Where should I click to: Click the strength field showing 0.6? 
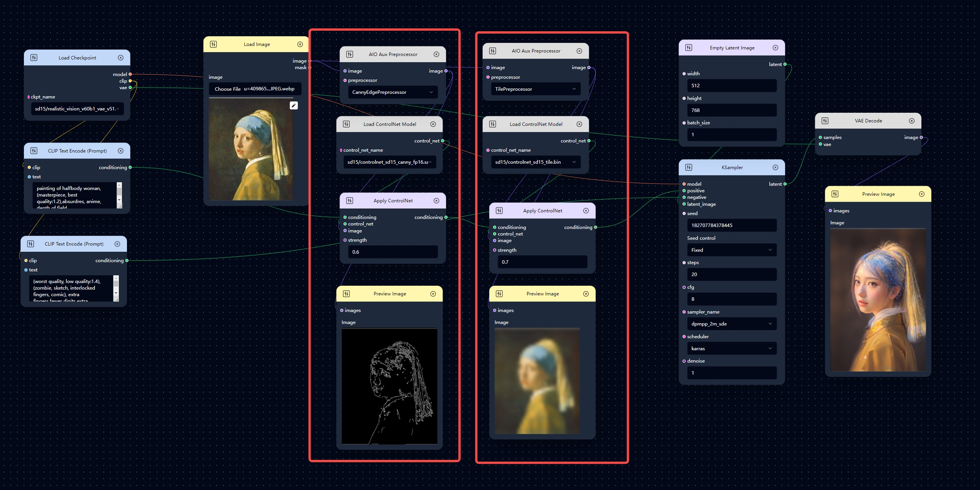pos(393,252)
